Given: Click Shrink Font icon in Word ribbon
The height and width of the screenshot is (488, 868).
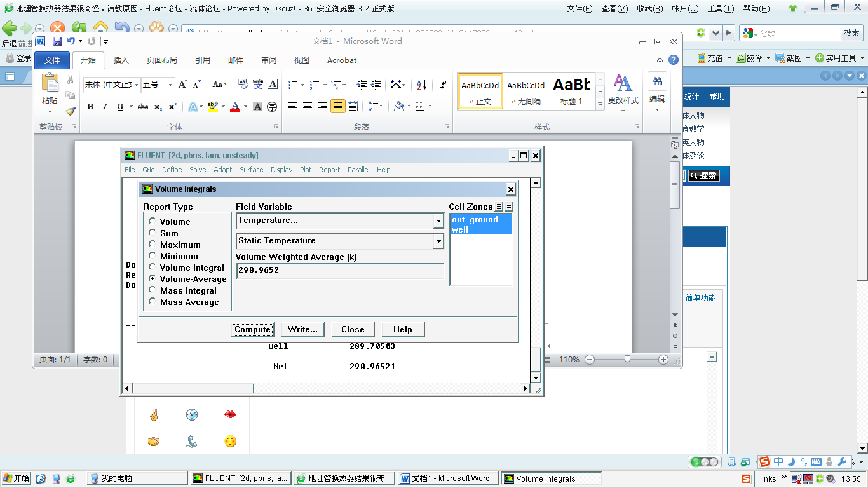Looking at the screenshot, I should click(197, 85).
